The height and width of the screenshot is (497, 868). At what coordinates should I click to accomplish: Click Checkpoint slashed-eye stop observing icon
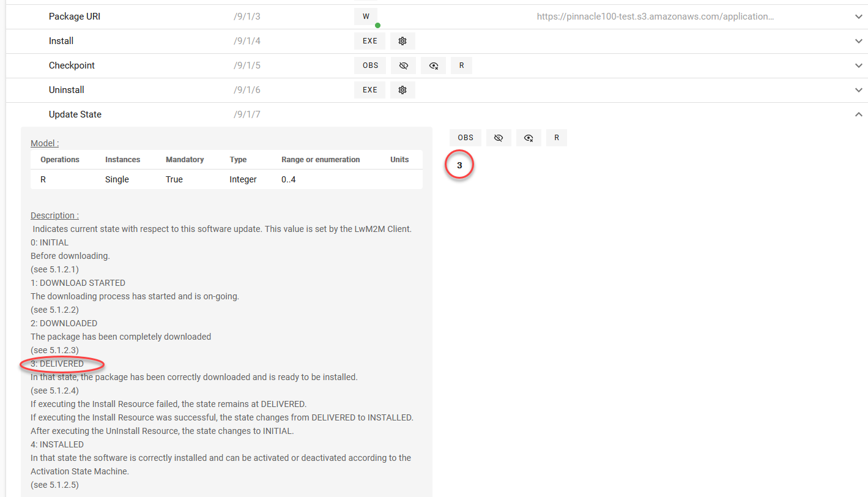click(x=403, y=65)
